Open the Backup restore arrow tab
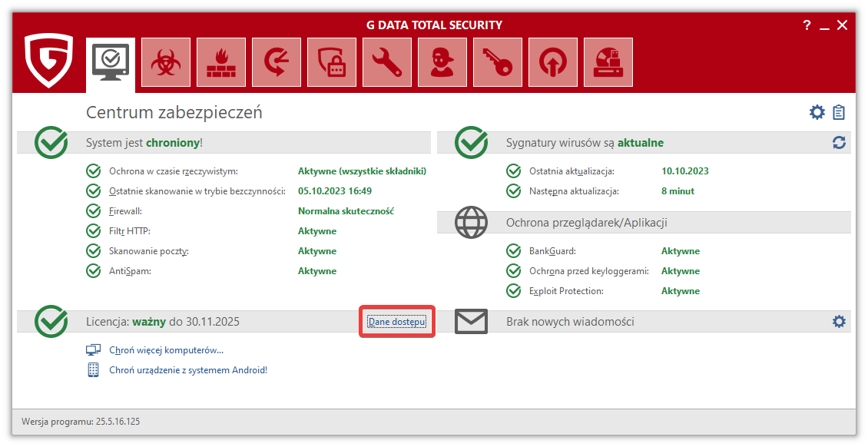Screen dimensions: 868x447 point(277,62)
